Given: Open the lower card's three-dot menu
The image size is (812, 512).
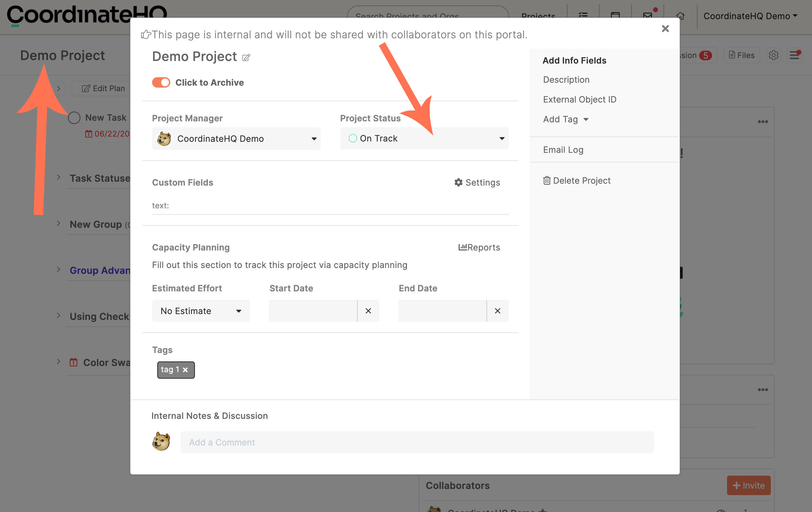Looking at the screenshot, I should (x=763, y=390).
